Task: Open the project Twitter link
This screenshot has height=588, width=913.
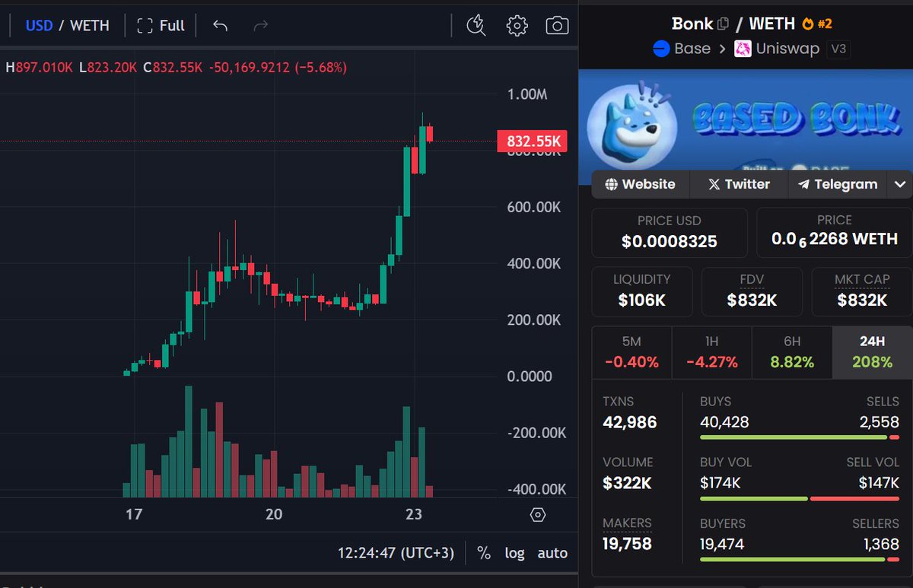Action: (739, 184)
